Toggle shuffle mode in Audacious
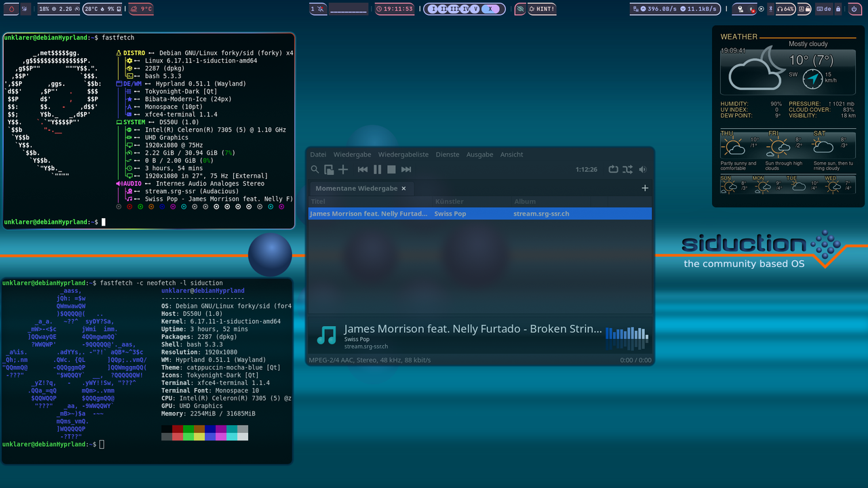This screenshot has width=868, height=488. (628, 169)
